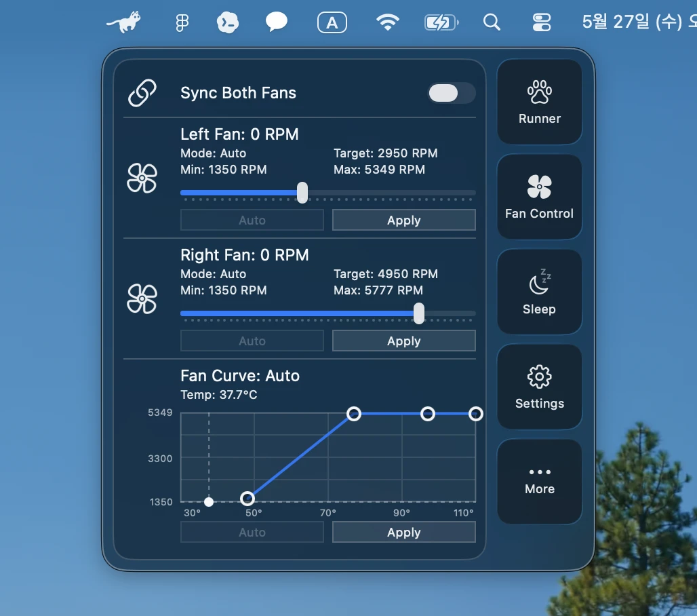
Task: Open the Wi-Fi menu bar icon
Action: coord(388,22)
